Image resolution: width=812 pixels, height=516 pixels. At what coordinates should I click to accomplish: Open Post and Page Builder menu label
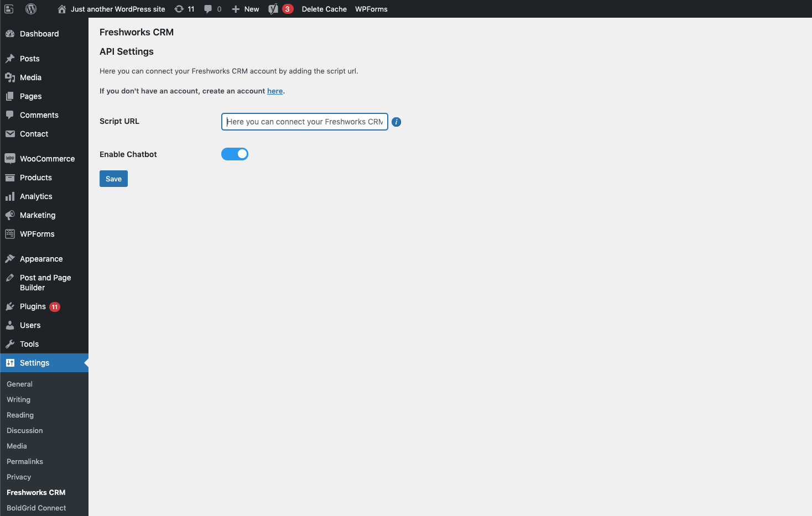click(x=45, y=283)
